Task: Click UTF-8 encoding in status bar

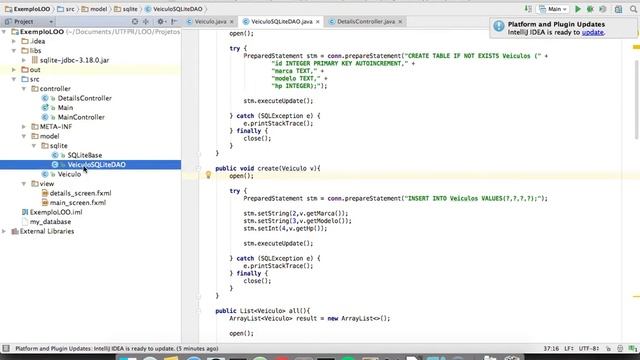Action: [589, 349]
